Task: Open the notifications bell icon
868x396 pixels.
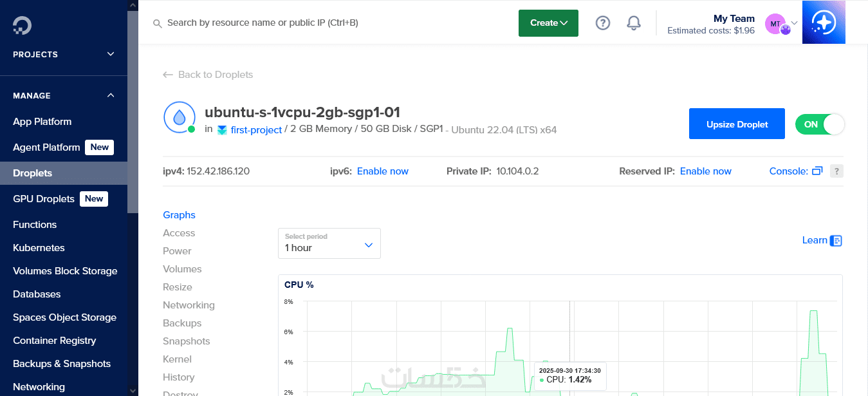Action: 634,23
